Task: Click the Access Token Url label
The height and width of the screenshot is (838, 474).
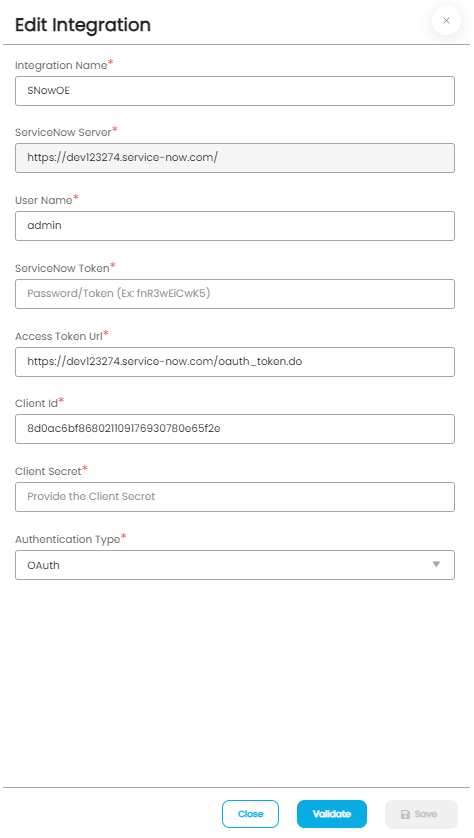Action: tap(59, 336)
